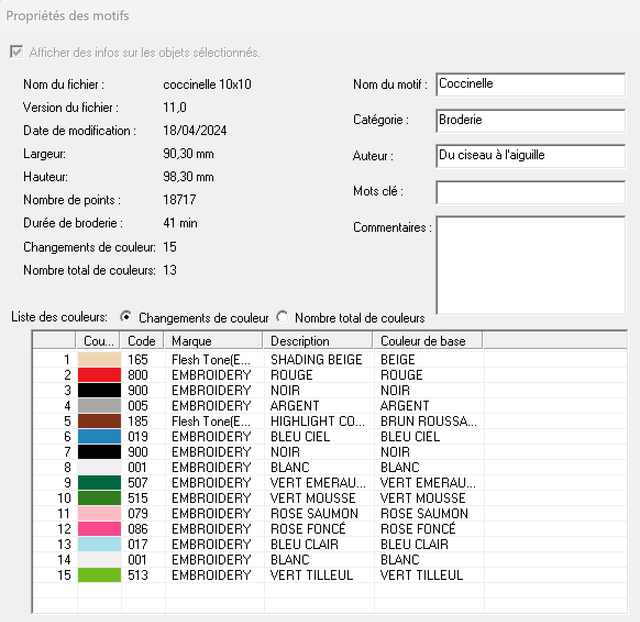Click the BLEU CIEL color swatch in row 6

[99, 437]
